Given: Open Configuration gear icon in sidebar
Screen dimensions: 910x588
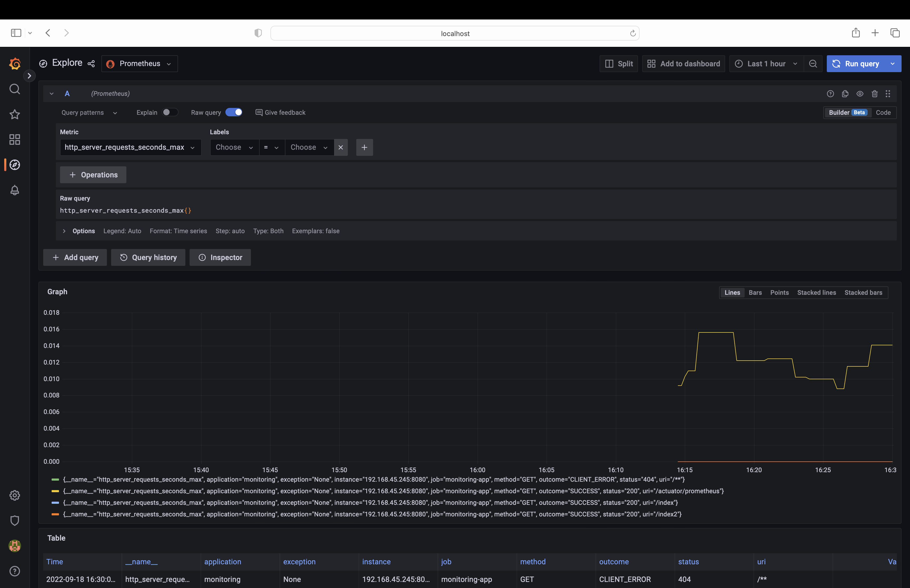Looking at the screenshot, I should coord(14,495).
